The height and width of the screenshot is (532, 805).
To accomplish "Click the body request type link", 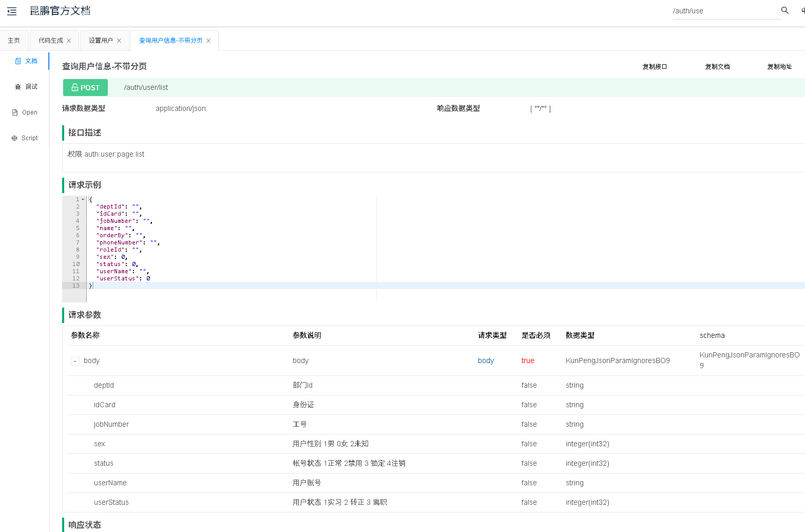I will [486, 361].
